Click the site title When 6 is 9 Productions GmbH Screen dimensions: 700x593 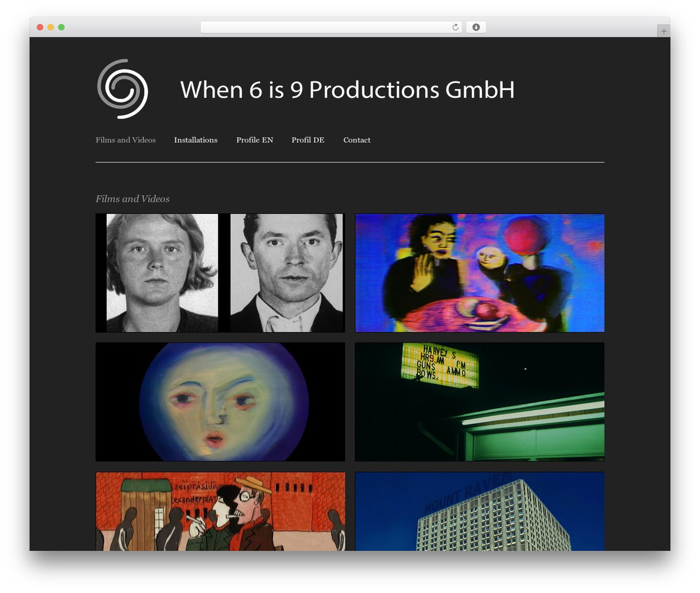[x=347, y=90]
